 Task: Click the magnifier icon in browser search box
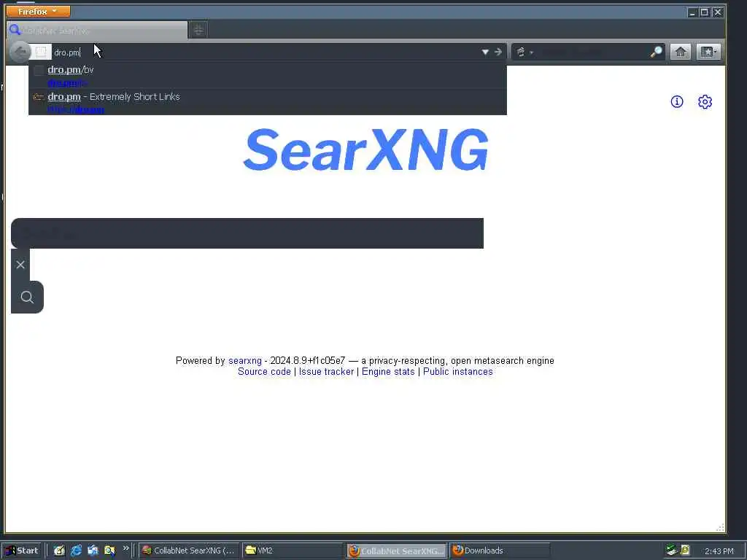pyautogui.click(x=657, y=52)
